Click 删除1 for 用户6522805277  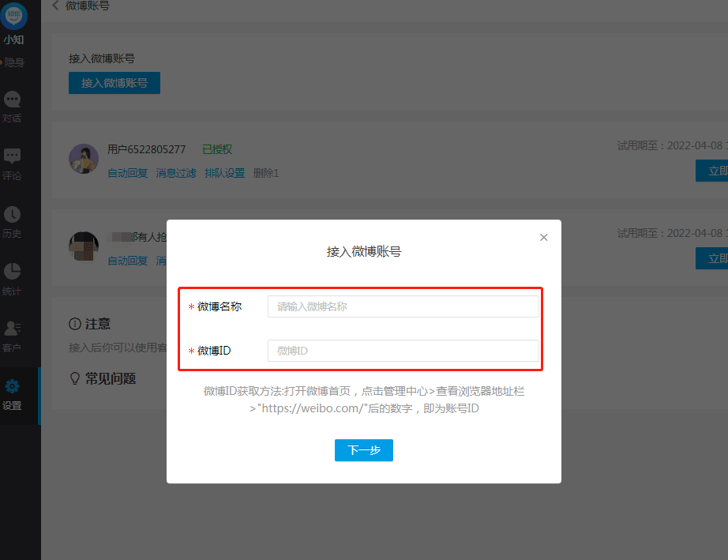[x=266, y=173]
